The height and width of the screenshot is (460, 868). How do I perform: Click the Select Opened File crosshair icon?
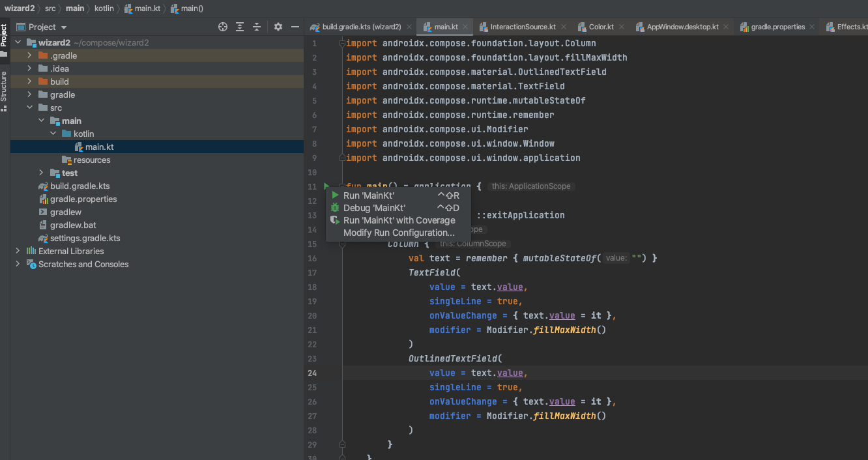(222, 27)
